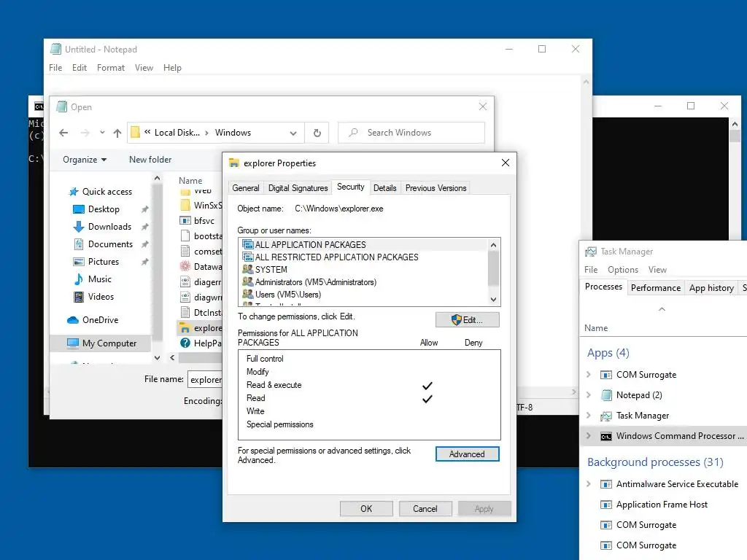This screenshot has height=560, width=747.
Task: Go back in the Open dialog
Action: pos(63,133)
